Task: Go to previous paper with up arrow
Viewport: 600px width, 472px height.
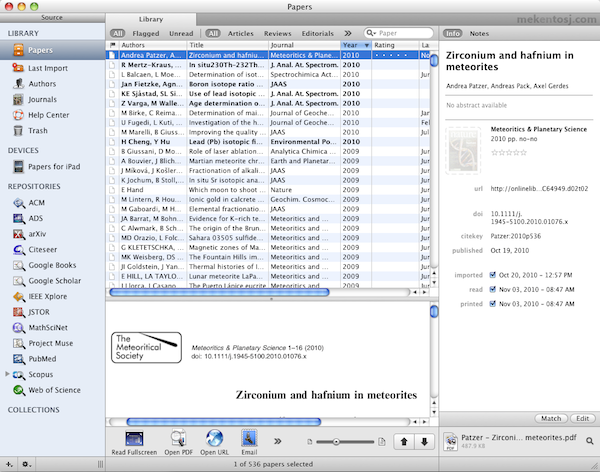Action: pyautogui.click(x=404, y=442)
